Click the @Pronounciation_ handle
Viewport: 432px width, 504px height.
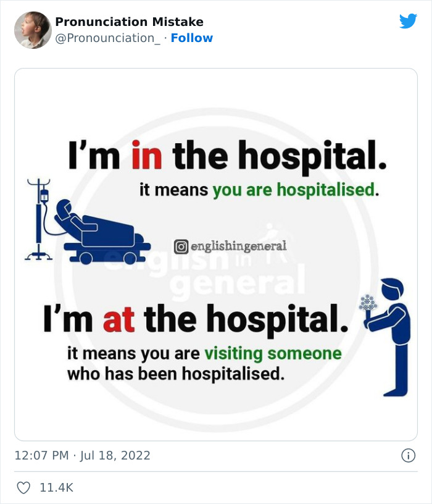(x=108, y=38)
